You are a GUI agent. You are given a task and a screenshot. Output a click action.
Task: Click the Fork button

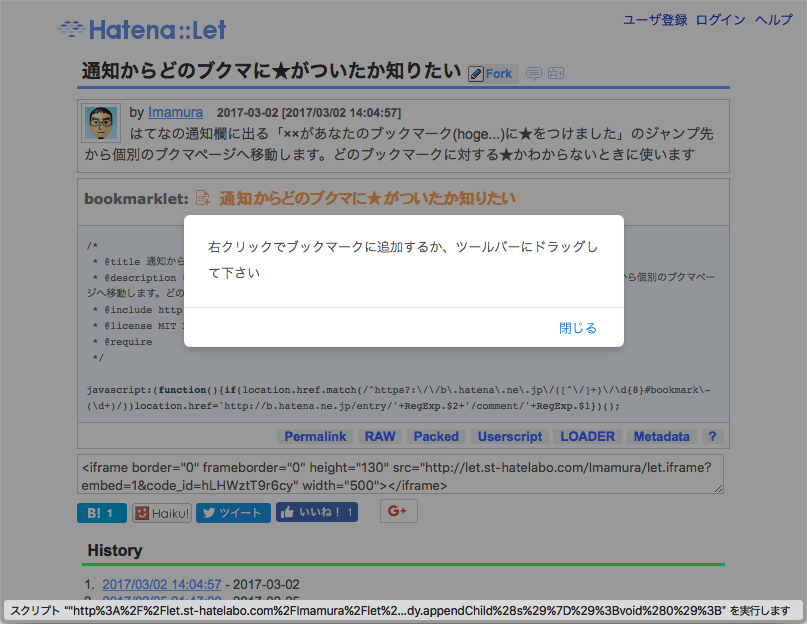point(492,74)
